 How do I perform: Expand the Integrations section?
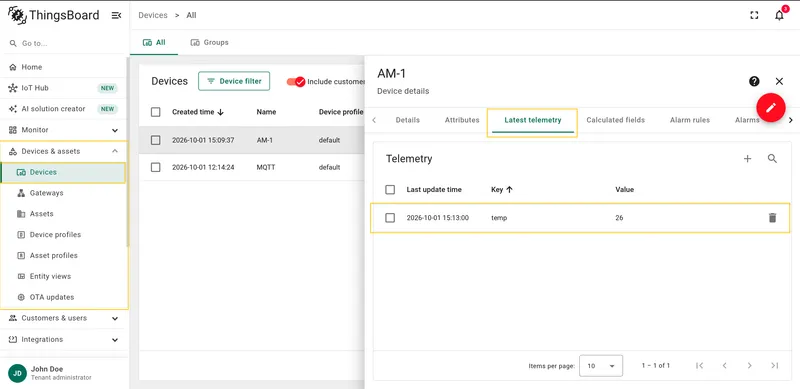coord(115,339)
